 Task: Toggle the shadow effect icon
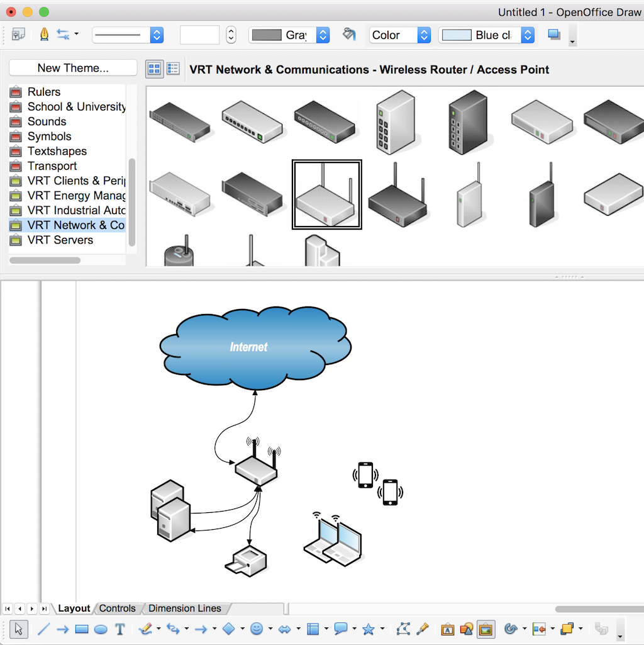point(553,36)
